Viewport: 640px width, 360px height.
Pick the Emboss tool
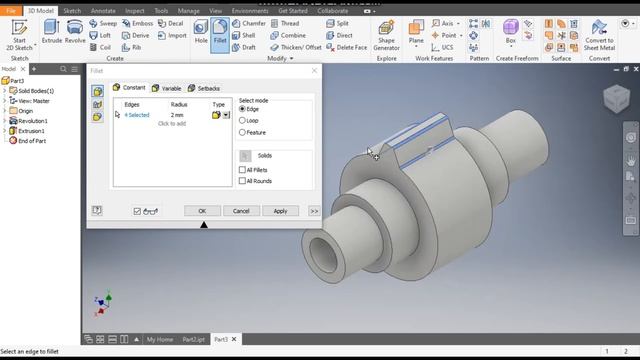point(138,23)
